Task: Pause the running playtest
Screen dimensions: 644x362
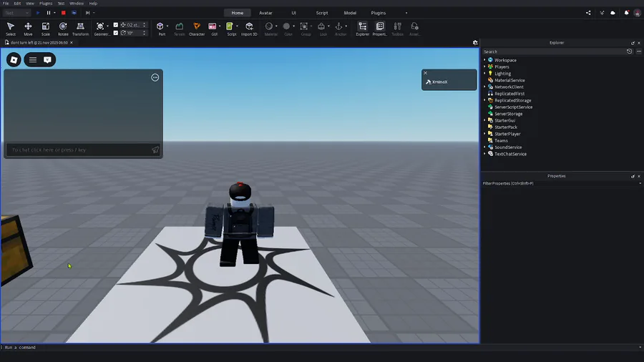Action: (x=49, y=13)
